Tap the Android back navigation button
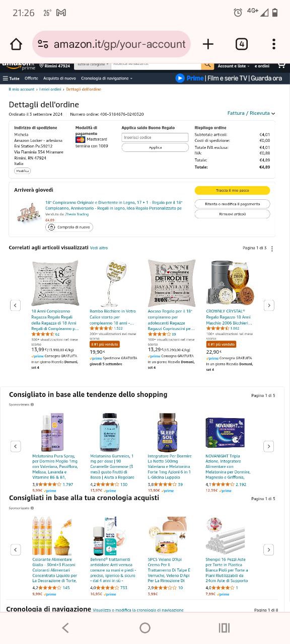 point(65,627)
